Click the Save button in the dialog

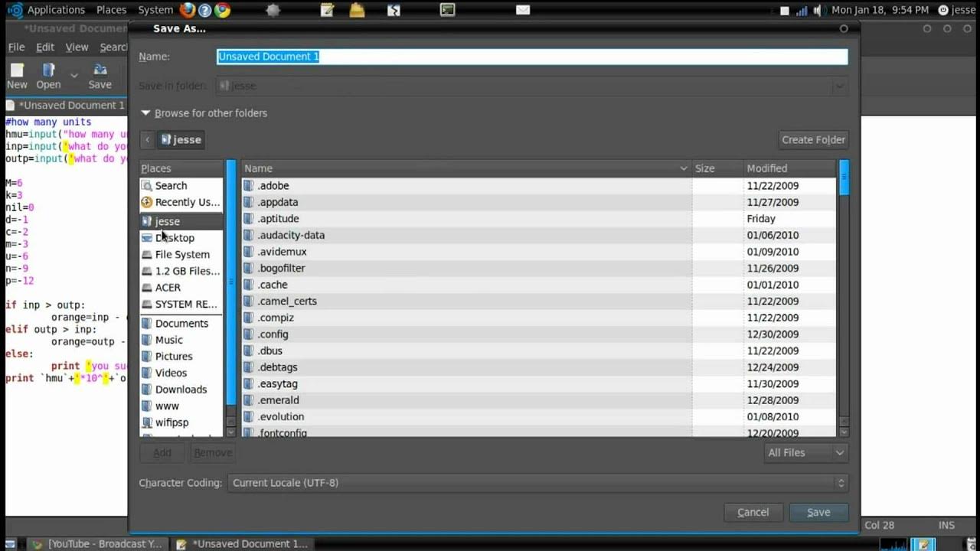[818, 512]
